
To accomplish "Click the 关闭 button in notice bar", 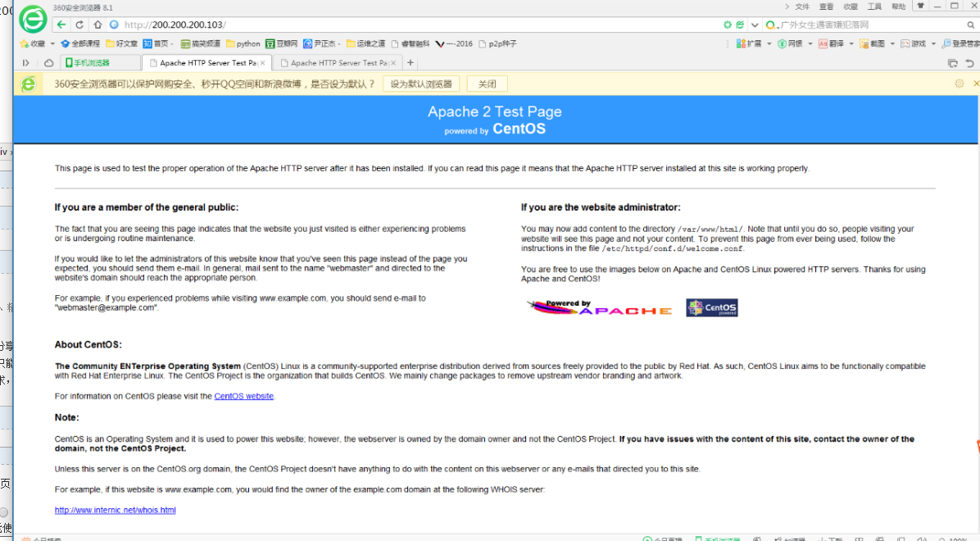I will click(487, 84).
